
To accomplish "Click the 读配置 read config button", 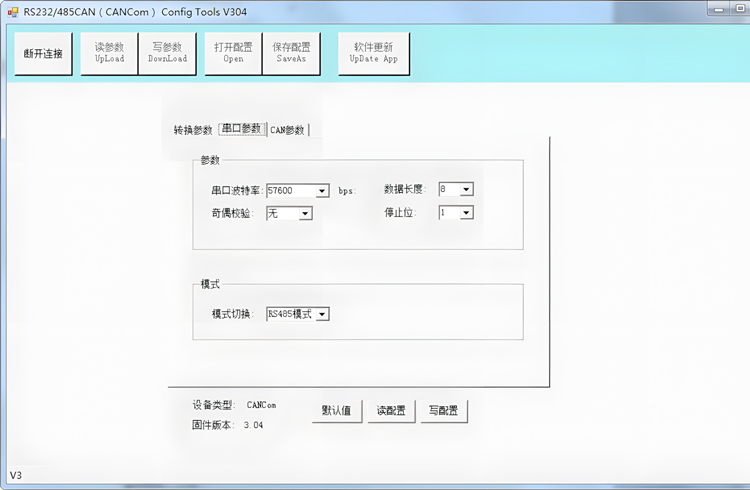I will [x=390, y=411].
